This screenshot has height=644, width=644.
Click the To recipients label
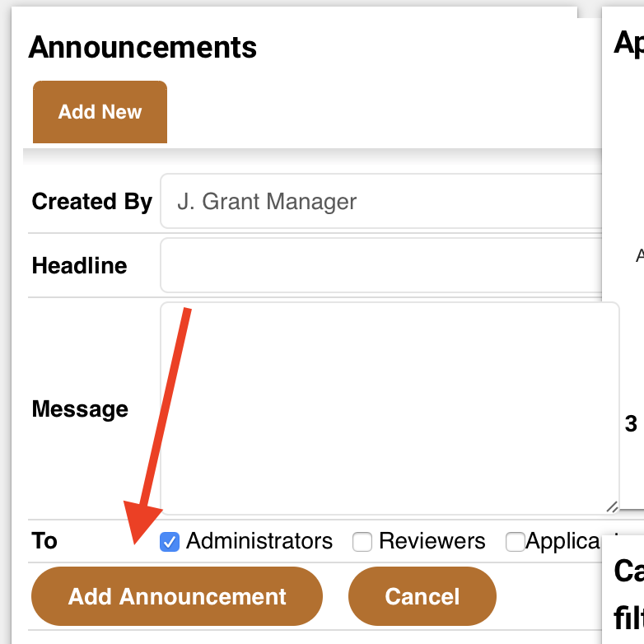[44, 540]
